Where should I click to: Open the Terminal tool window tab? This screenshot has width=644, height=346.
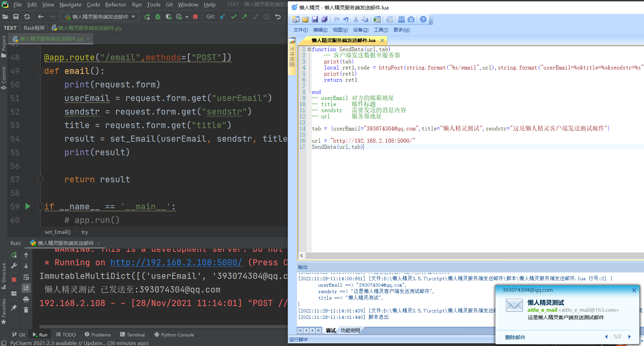pos(132,335)
